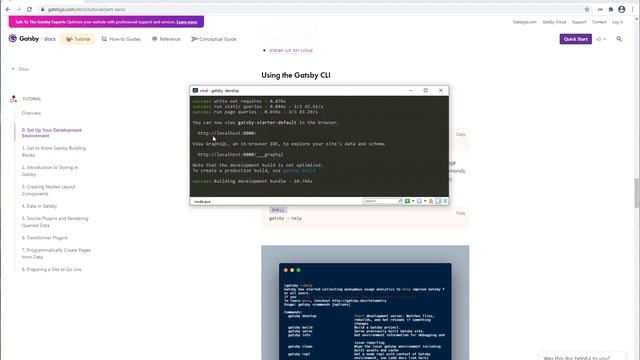
Task: Click the gatsby CLI help screenshot image
Action: click(365, 302)
